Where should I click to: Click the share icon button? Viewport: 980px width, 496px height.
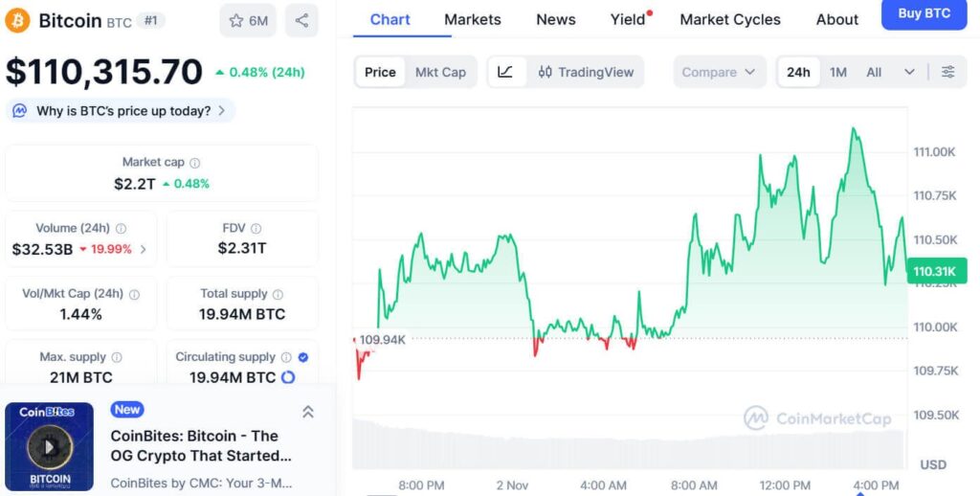pyautogui.click(x=301, y=20)
